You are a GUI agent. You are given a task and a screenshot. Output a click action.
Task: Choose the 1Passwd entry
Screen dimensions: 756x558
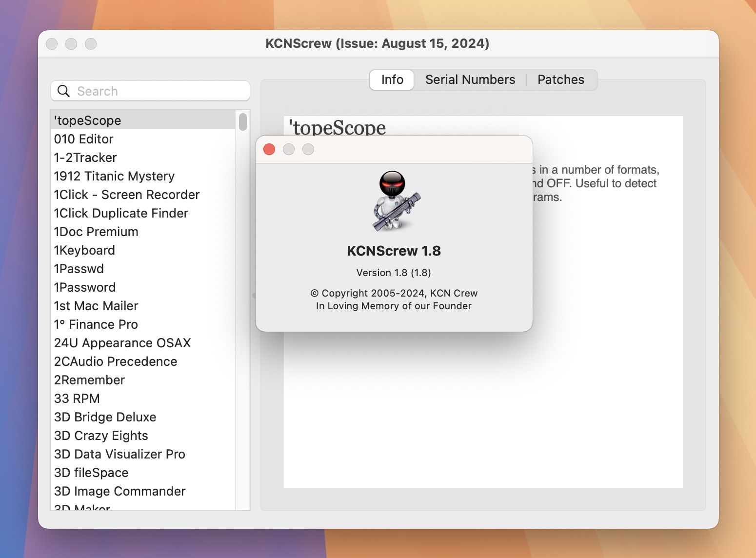143,269
